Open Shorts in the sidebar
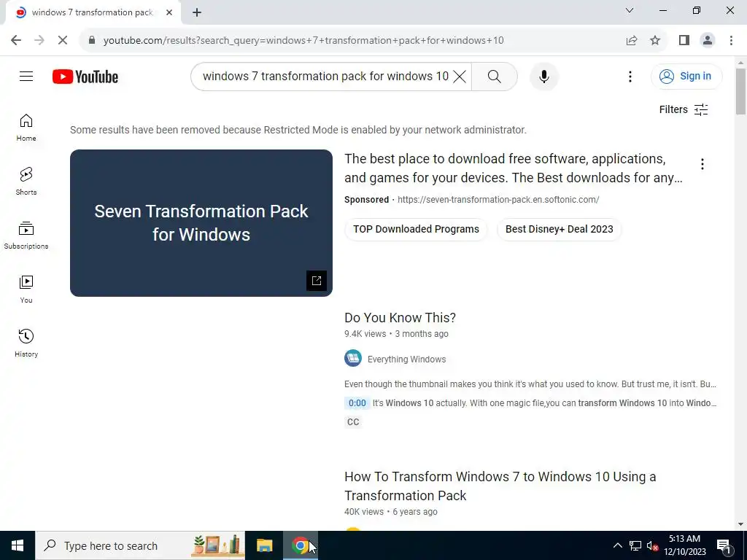The height and width of the screenshot is (560, 747). point(26,182)
